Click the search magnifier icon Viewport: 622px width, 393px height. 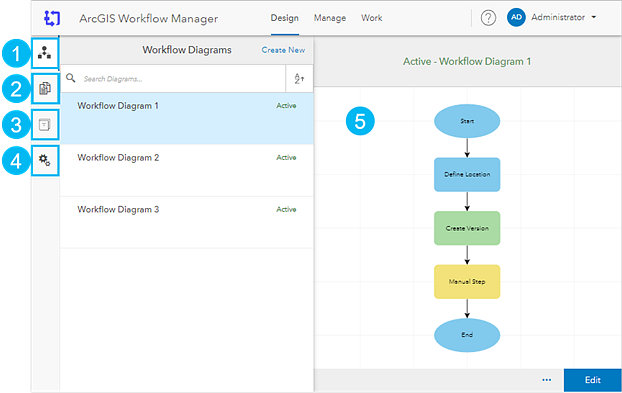pos(71,78)
